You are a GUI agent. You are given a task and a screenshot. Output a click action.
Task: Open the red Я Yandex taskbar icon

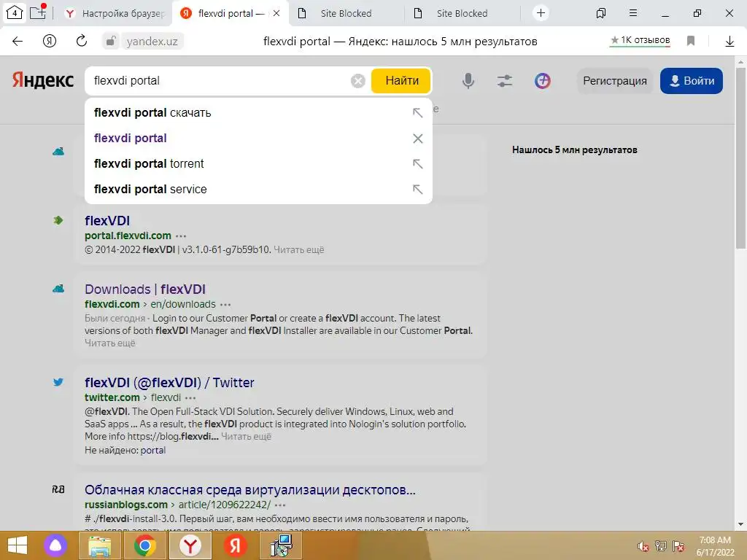[x=236, y=545]
